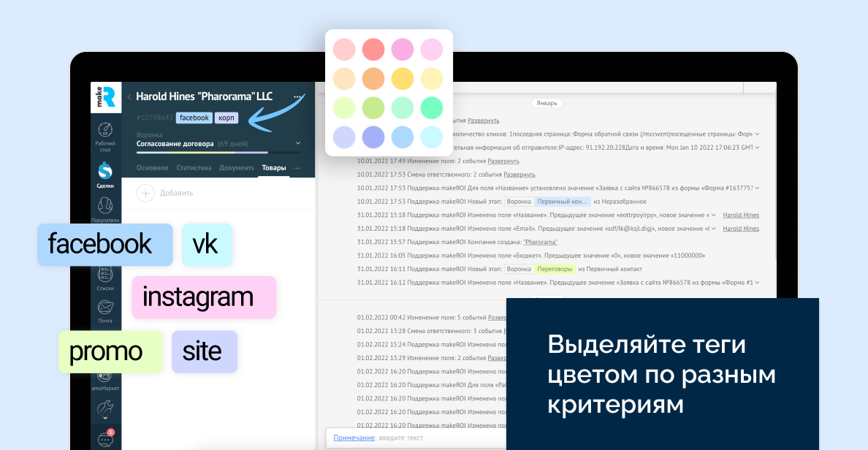Pick the sky blue swatch in bottom row
Viewport: 868px width, 450px height.
coord(403,137)
